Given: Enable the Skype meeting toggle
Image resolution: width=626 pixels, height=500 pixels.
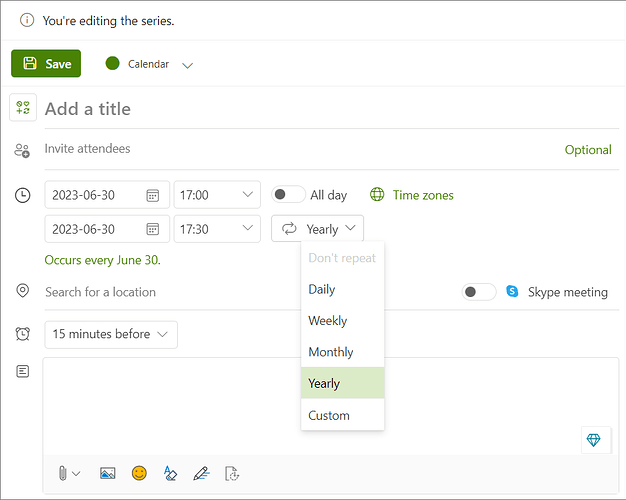Looking at the screenshot, I should [479, 292].
